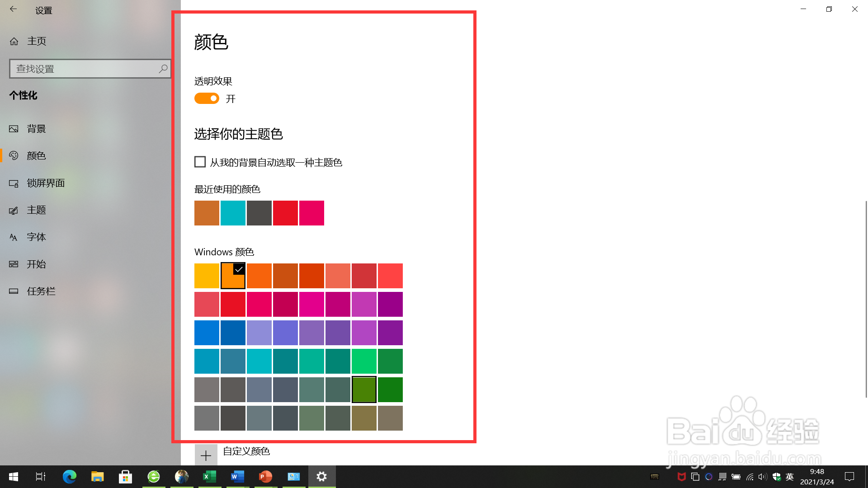Click the network status icon in system tray
Image resolution: width=868 pixels, height=488 pixels.
pyautogui.click(x=750, y=477)
